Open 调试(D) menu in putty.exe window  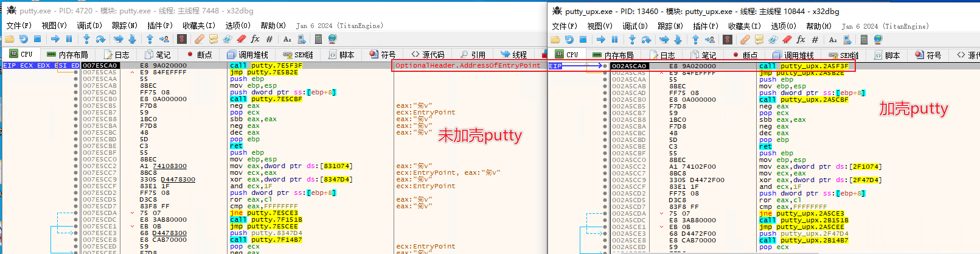click(89, 26)
